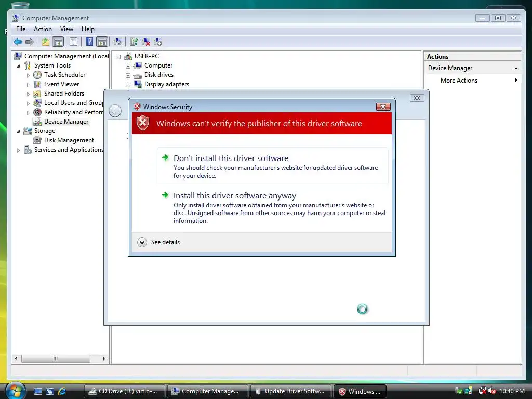Click the Reliability and Performance icon
The height and width of the screenshot is (399, 532).
[37, 112]
